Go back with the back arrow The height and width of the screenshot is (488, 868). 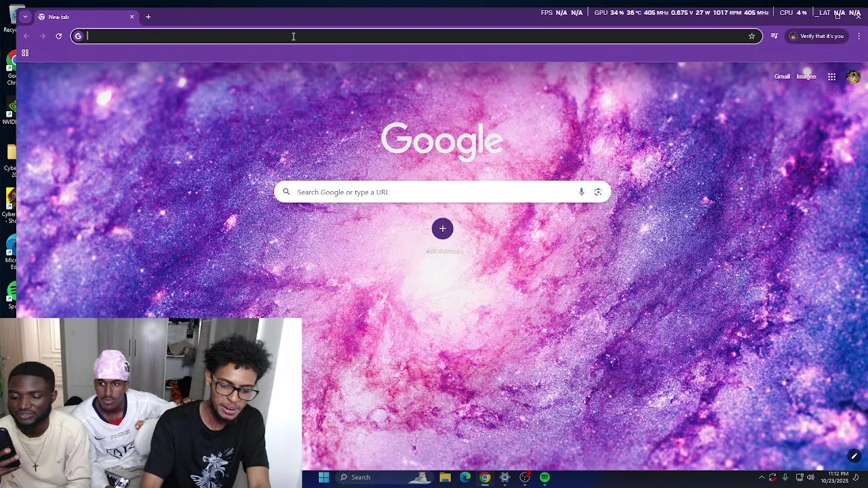[x=26, y=37]
